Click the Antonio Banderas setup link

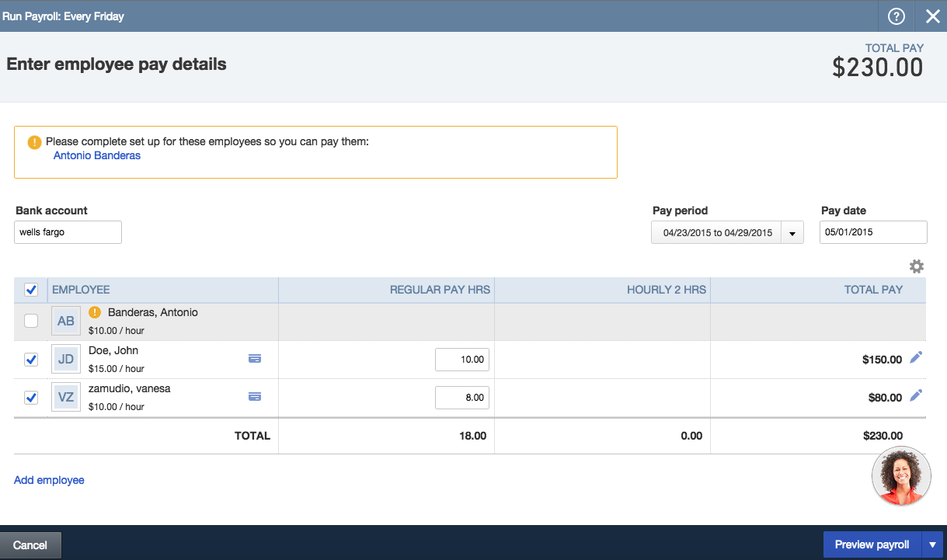coord(97,155)
